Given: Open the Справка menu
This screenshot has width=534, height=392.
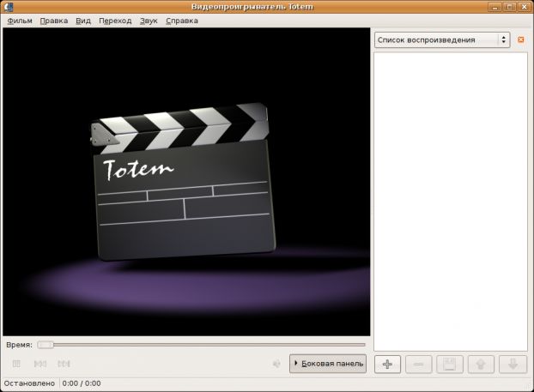Looking at the screenshot, I should 181,20.
